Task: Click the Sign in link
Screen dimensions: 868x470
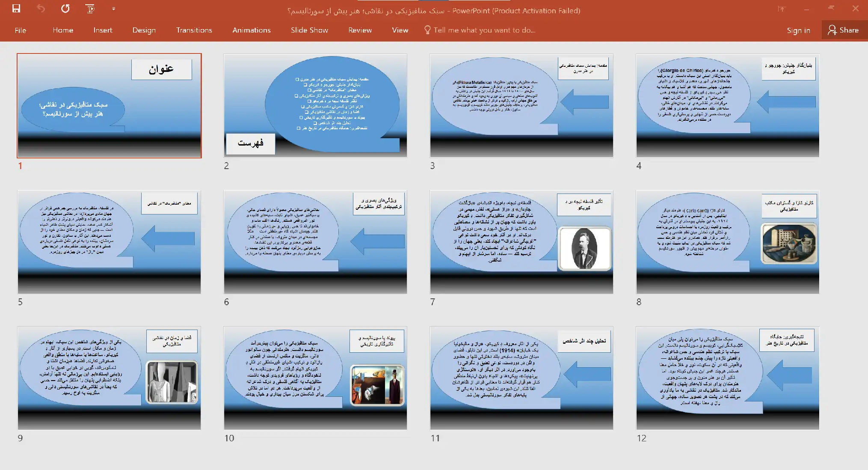Action: [798, 30]
